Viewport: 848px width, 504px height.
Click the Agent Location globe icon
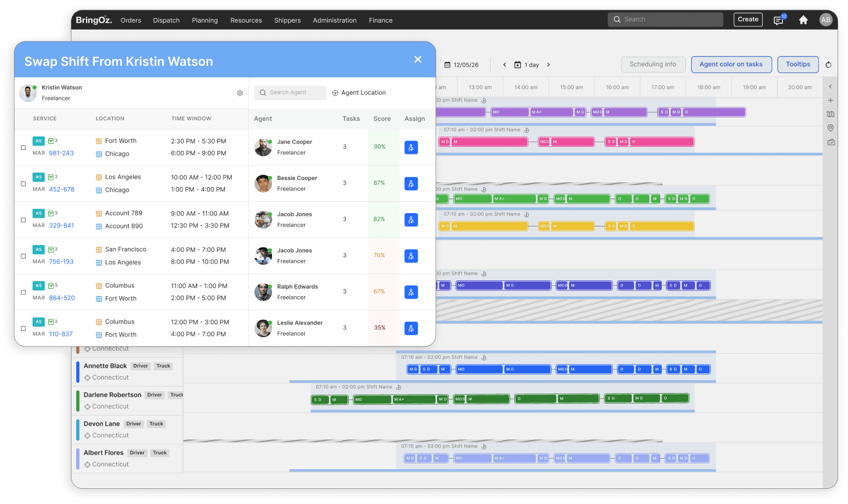[335, 93]
